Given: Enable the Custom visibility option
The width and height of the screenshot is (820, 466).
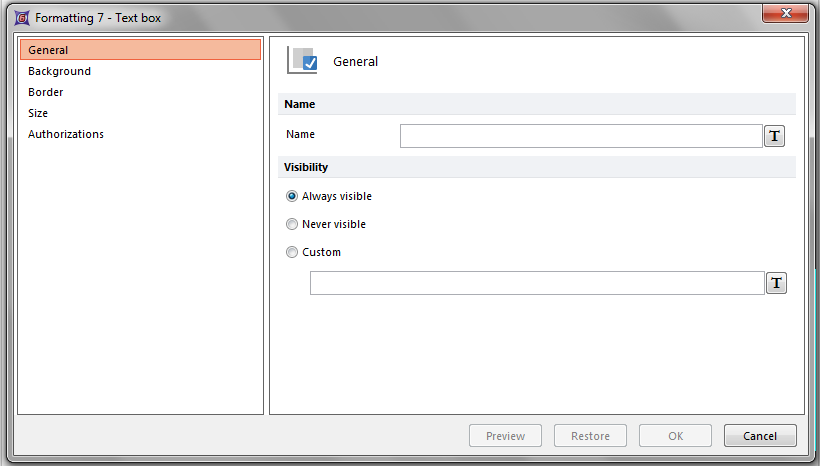Looking at the screenshot, I should (292, 253).
